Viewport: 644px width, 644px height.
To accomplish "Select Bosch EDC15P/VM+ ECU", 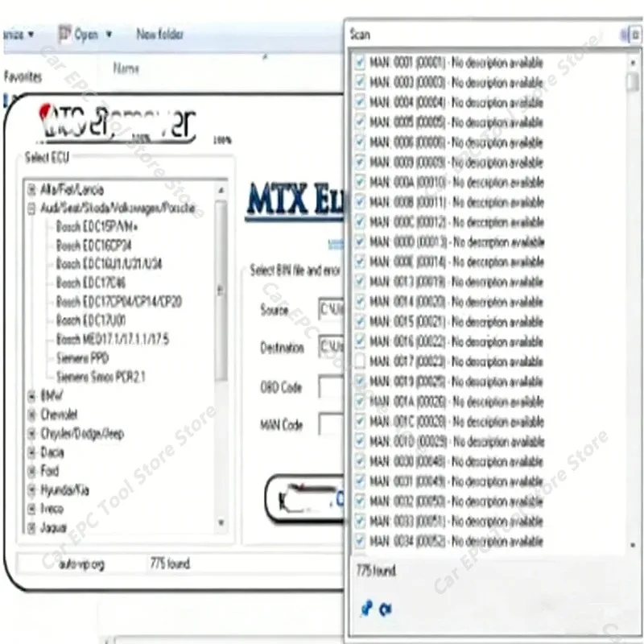I will tap(97, 227).
